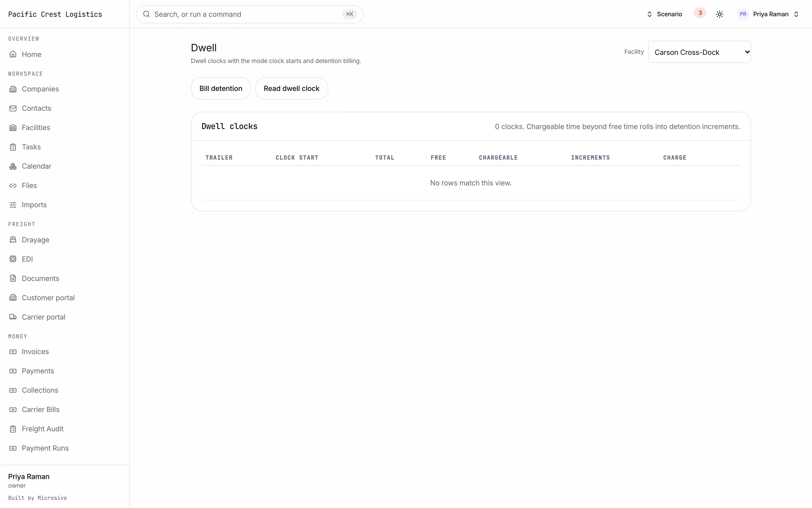Navigate to Collections
This screenshot has width=812, height=508.
click(40, 390)
